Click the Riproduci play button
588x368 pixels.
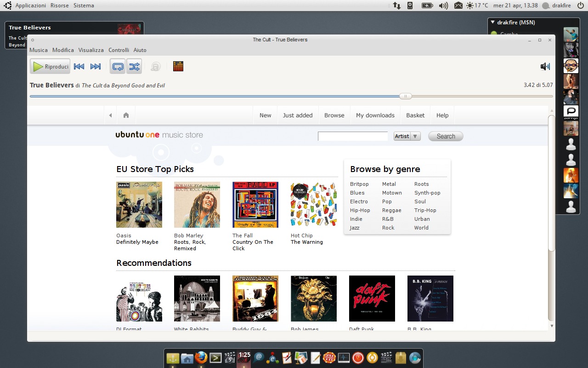[50, 67]
